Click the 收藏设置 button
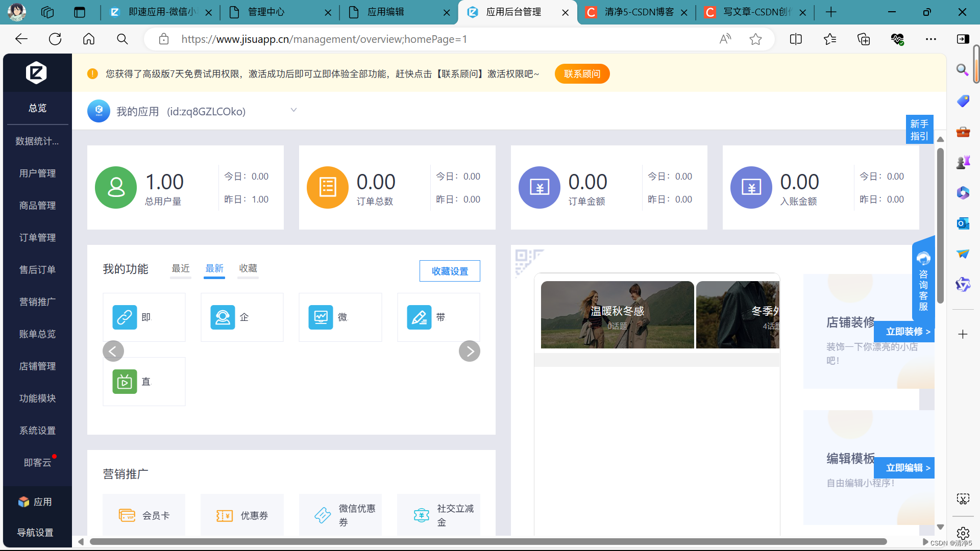 (450, 271)
